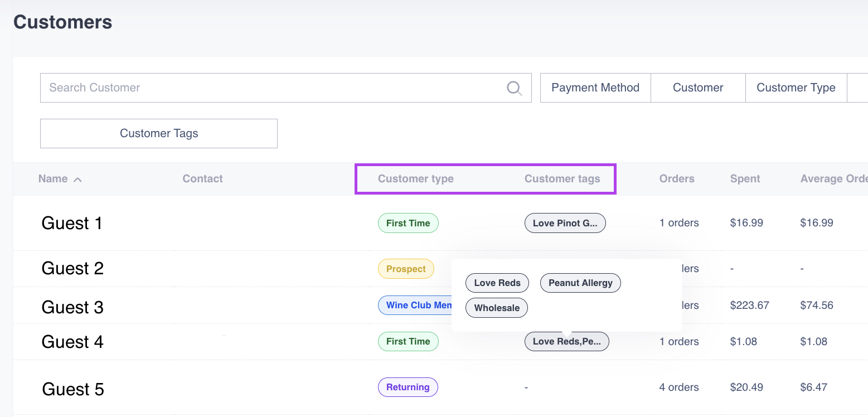Image resolution: width=868 pixels, height=417 pixels.
Task: Click Guest 2's Prospect type badge
Action: point(406,269)
